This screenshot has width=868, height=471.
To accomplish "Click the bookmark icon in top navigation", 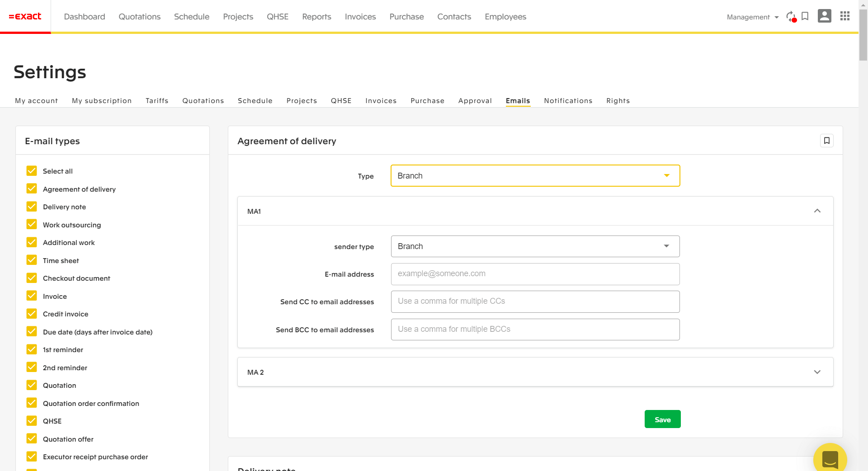I will click(805, 16).
